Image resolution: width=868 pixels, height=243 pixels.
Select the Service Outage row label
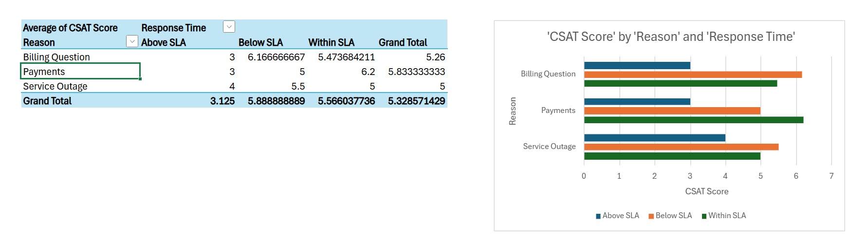coord(55,86)
